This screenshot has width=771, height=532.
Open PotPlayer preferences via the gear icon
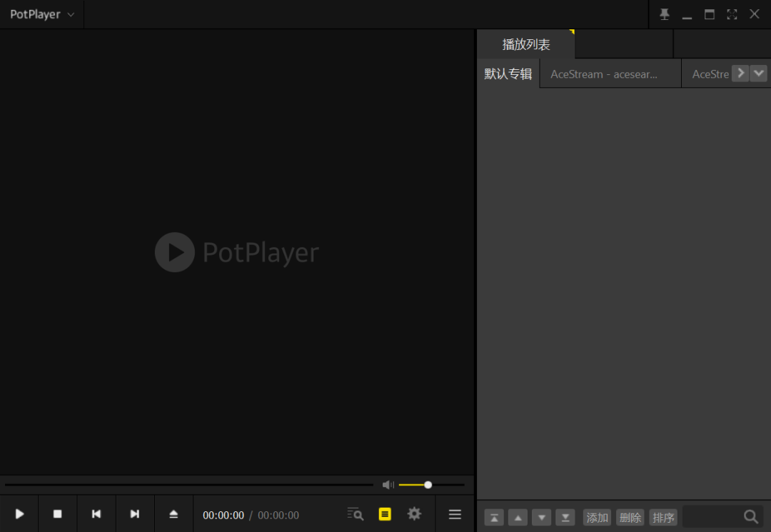point(414,513)
